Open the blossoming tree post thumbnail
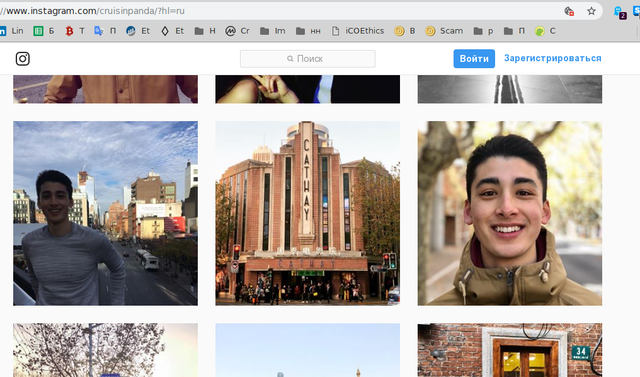640x377 pixels. [105, 350]
